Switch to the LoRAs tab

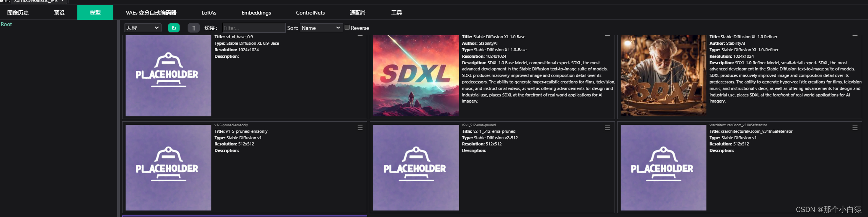(209, 13)
